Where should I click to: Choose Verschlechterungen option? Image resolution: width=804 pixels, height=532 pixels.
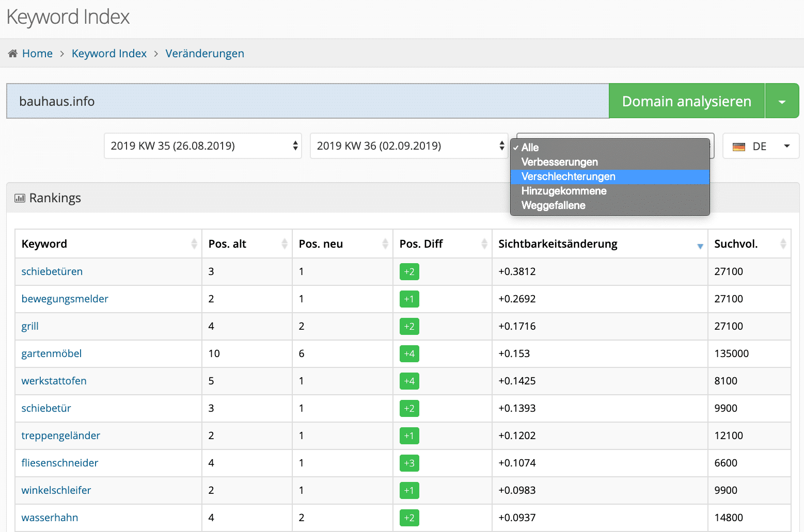coord(610,176)
